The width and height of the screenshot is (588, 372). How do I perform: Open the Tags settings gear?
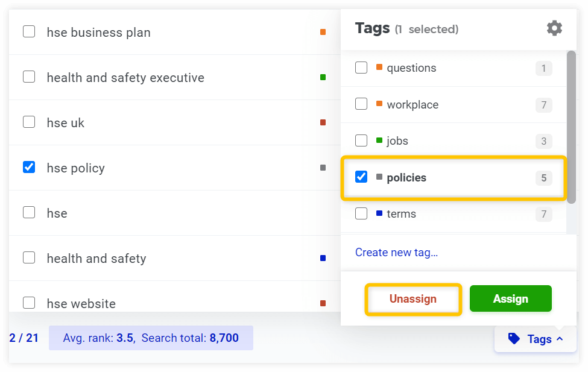(x=554, y=28)
